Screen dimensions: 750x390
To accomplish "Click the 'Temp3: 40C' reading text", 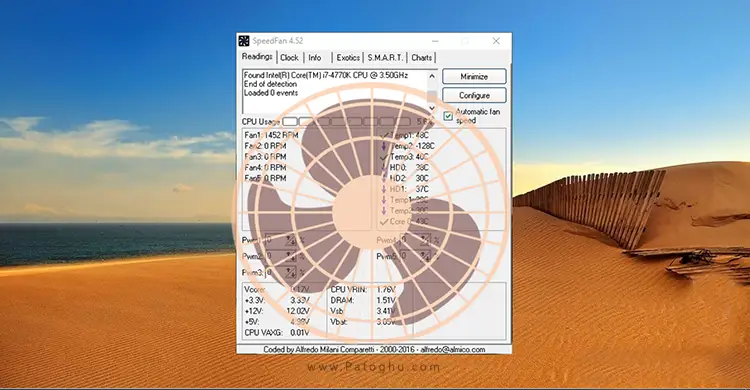I will click(409, 157).
